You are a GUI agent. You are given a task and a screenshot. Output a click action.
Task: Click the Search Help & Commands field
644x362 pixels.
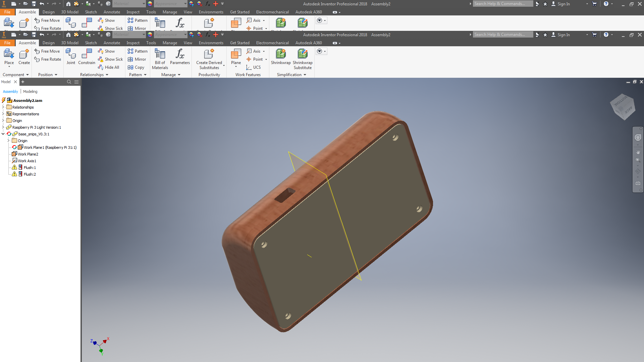(x=502, y=35)
